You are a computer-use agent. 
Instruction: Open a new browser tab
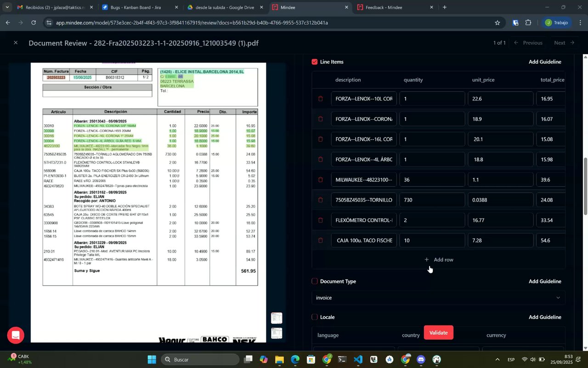(444, 7)
